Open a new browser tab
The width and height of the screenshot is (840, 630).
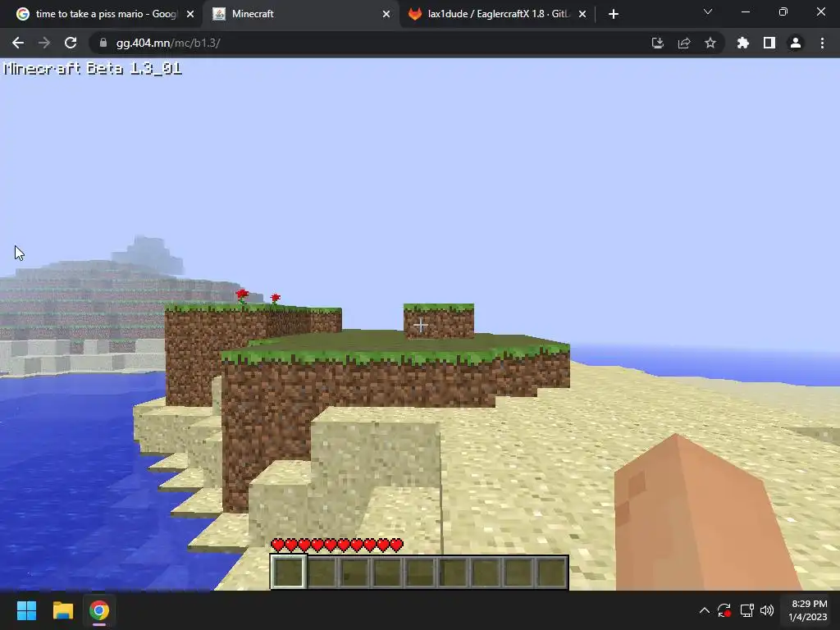[614, 14]
